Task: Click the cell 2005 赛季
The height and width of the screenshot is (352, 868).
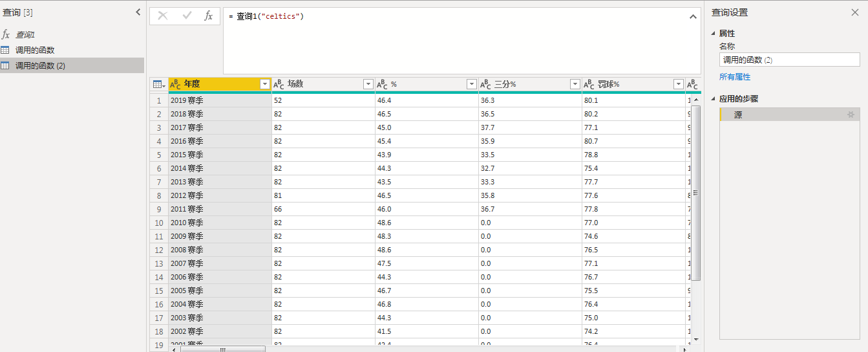Action: 220,291
